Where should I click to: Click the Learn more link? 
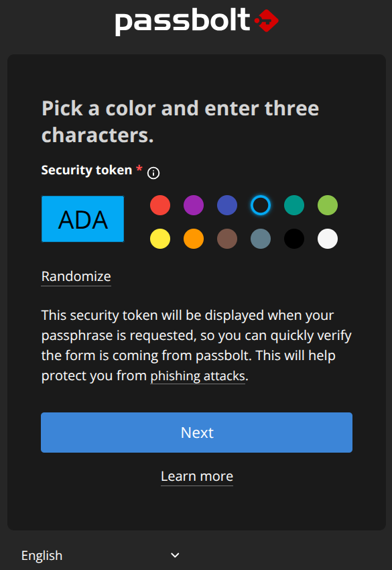coord(196,476)
